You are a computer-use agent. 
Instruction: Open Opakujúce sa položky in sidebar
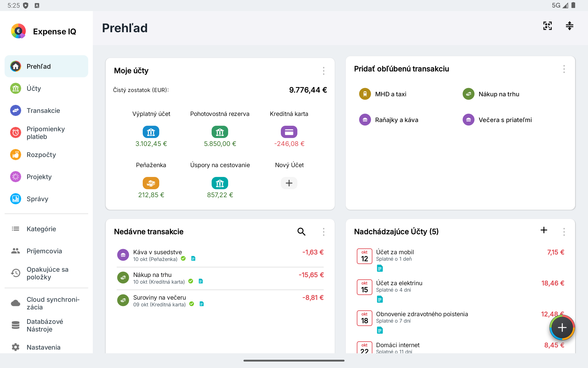coord(46,273)
